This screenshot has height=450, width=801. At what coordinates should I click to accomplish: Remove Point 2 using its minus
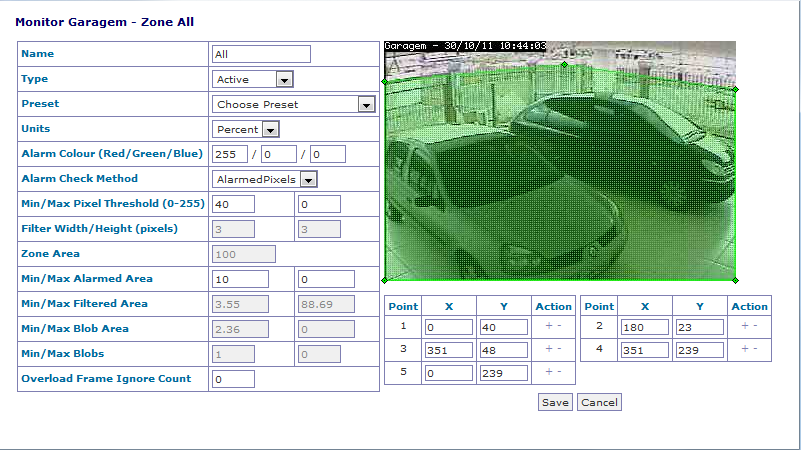[x=756, y=326]
